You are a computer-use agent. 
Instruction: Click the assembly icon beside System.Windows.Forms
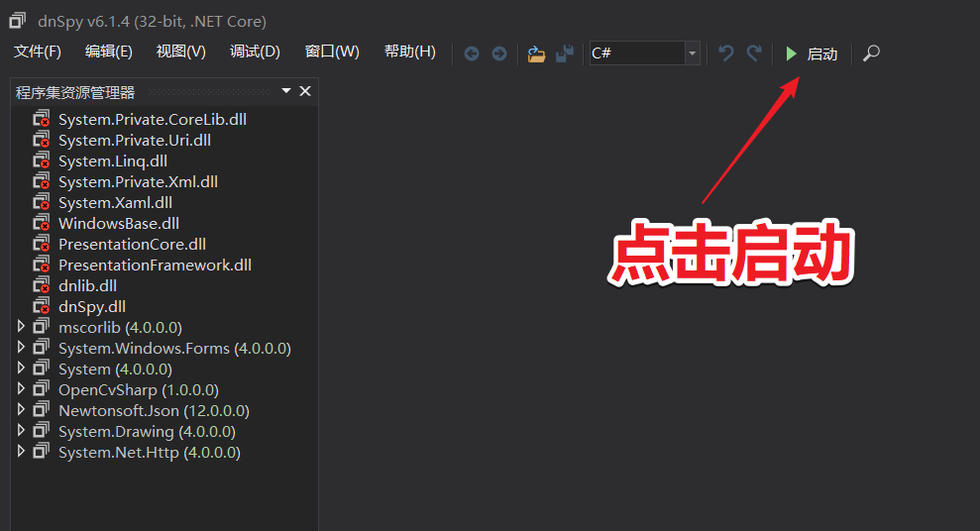point(42,347)
